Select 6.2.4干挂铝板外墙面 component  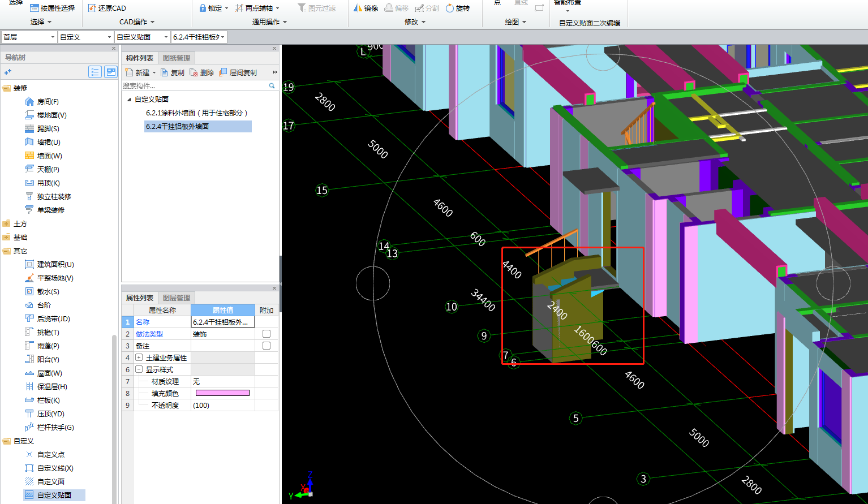pyautogui.click(x=198, y=127)
